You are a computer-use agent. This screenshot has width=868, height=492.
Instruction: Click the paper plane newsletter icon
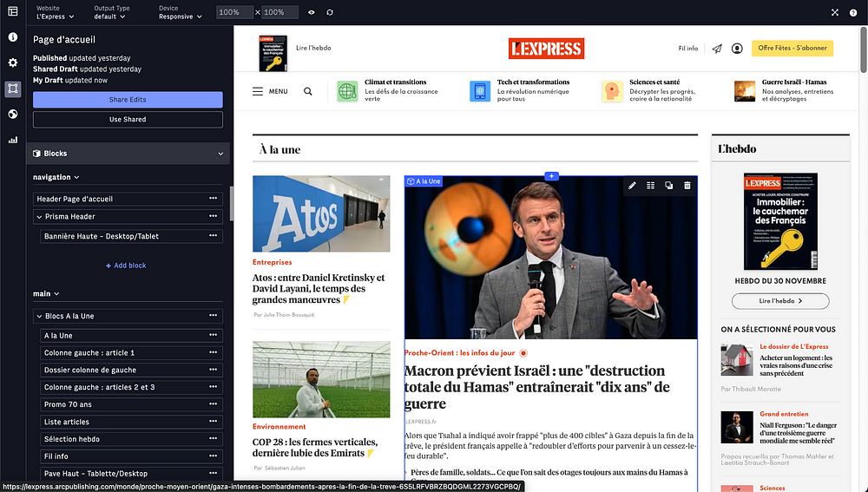pos(717,49)
